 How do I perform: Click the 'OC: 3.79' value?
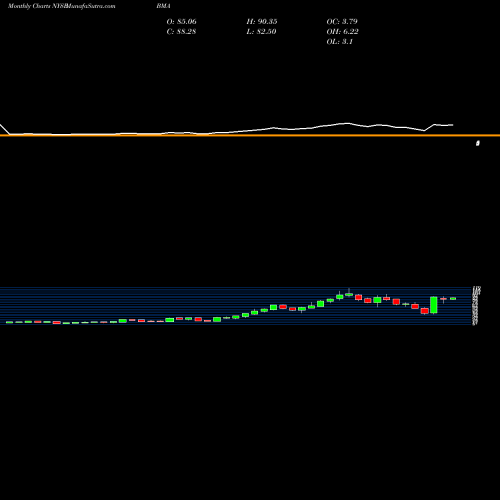[x=342, y=22]
